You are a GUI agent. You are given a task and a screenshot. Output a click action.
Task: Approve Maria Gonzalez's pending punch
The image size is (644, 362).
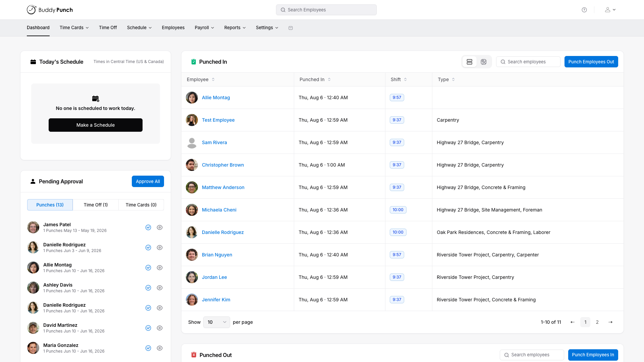coord(148,348)
